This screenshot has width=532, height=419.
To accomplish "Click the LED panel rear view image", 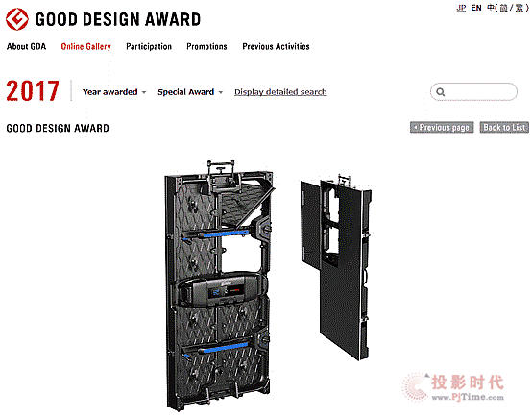I will pos(220,285).
